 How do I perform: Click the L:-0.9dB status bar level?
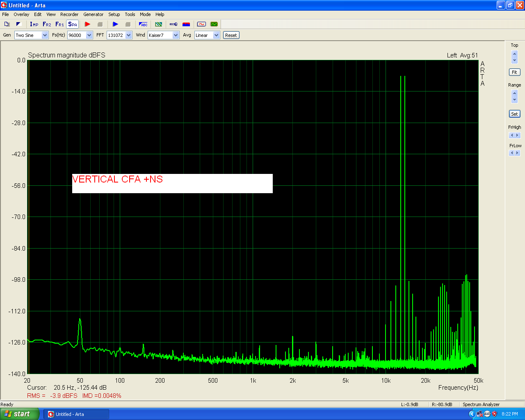tap(409, 404)
